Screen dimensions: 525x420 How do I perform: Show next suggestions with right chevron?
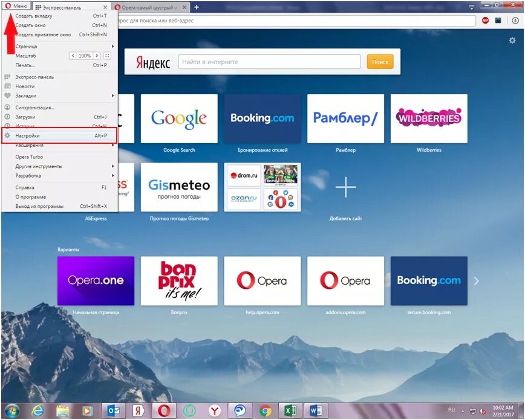477,281
